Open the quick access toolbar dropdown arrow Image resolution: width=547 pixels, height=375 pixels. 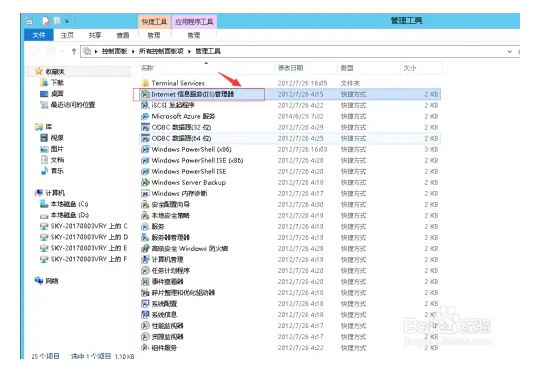tap(67, 22)
